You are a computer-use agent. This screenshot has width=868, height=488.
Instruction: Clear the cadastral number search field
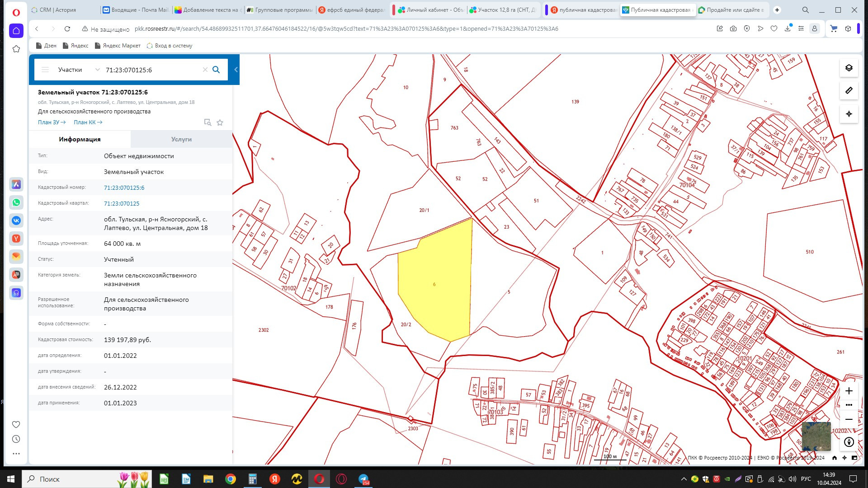(x=205, y=70)
